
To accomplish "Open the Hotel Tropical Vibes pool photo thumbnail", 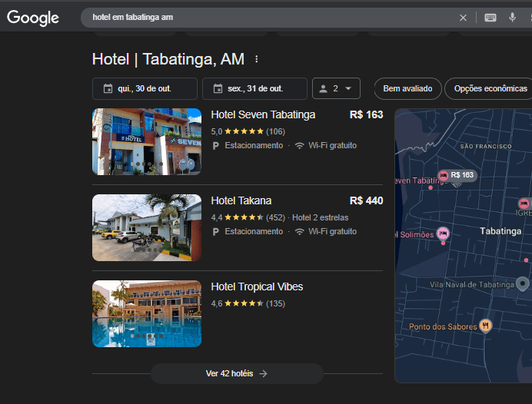I will tap(147, 314).
